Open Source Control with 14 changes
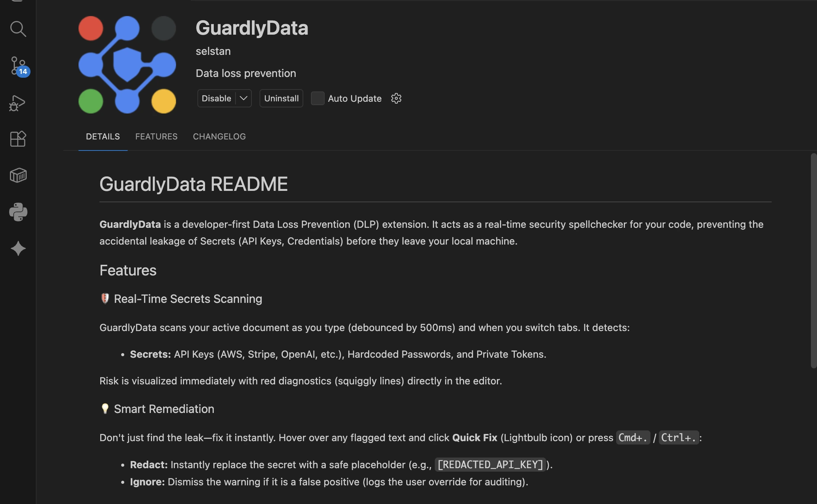 tap(18, 66)
